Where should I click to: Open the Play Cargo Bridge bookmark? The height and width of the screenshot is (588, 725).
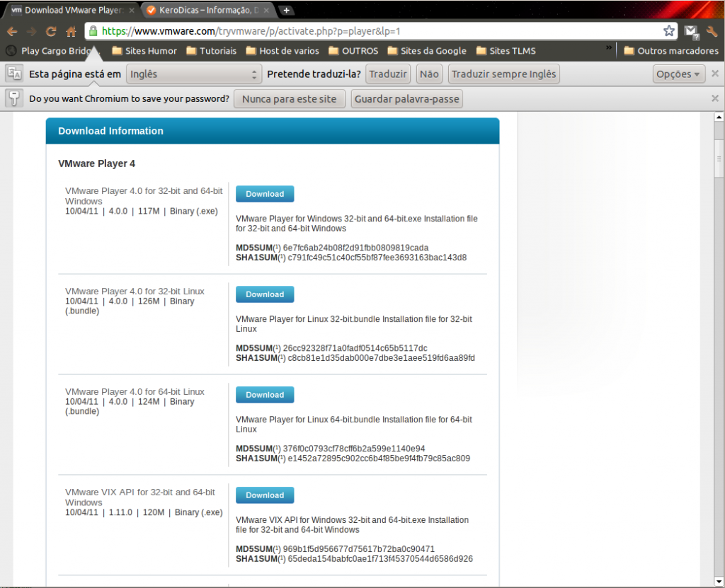pyautogui.click(x=52, y=51)
